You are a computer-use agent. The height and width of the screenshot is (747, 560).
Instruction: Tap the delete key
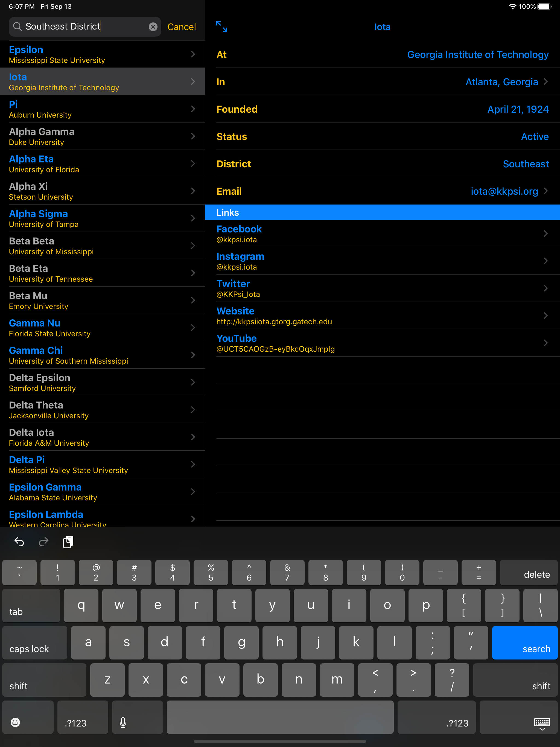tap(529, 573)
